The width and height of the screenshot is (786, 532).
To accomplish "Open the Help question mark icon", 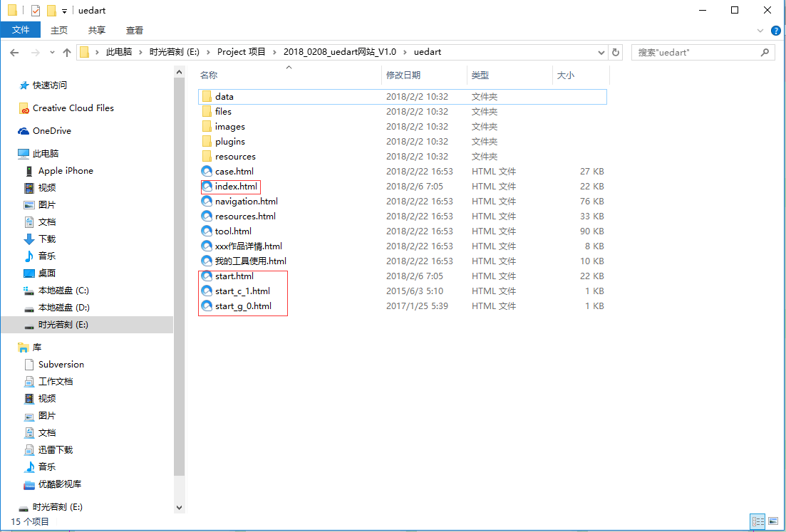I will pyautogui.click(x=775, y=30).
